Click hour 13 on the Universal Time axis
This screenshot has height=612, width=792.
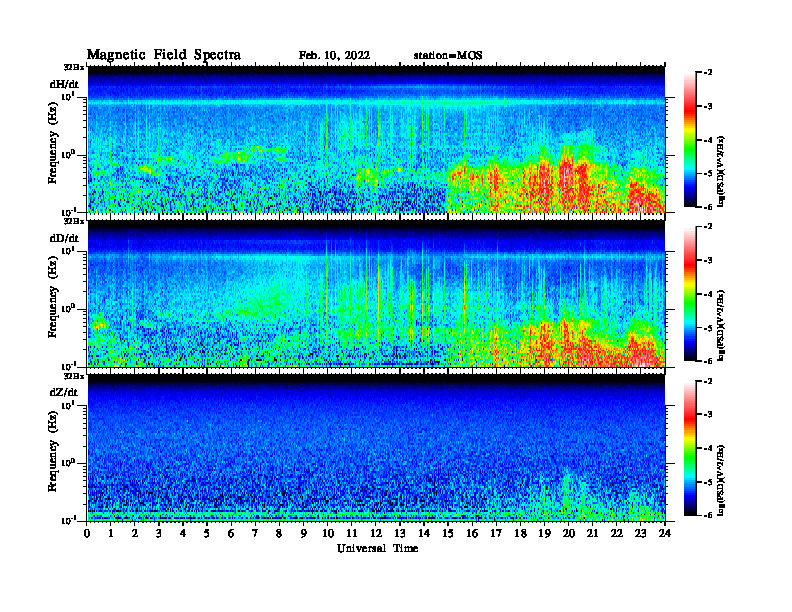pyautogui.click(x=400, y=533)
